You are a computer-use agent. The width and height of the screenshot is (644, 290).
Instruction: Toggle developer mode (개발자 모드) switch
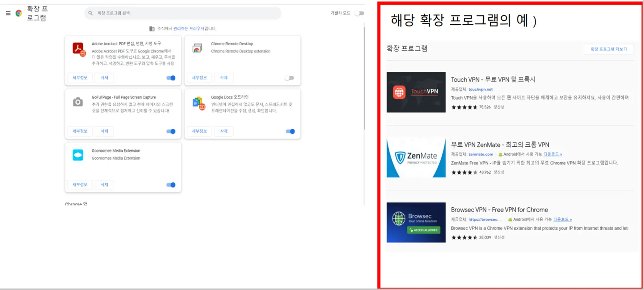pos(359,13)
